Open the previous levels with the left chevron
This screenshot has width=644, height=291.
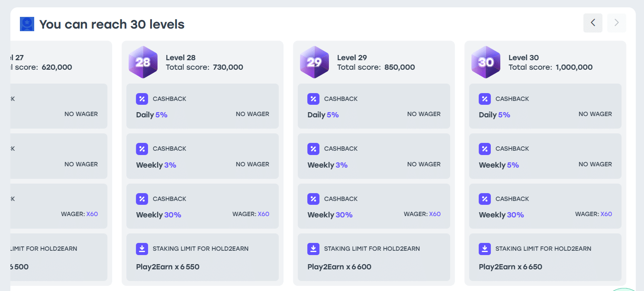(x=592, y=23)
